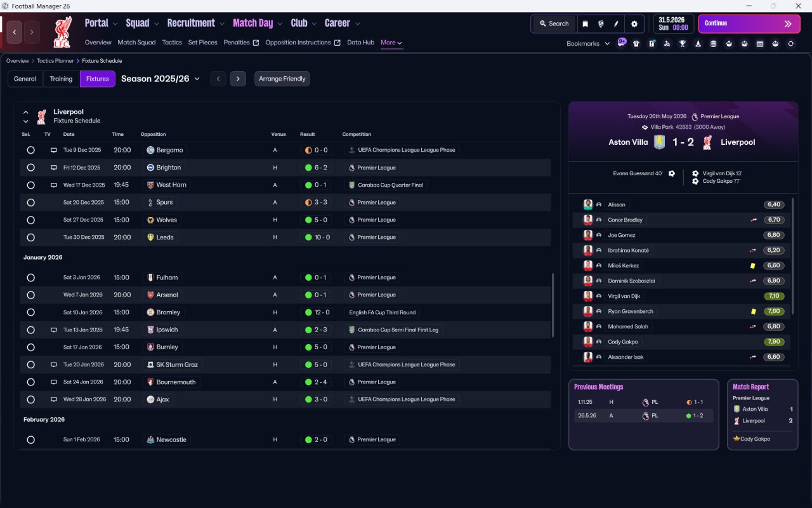
Task: Select the radio button for Newcastle fixture
Action: click(30, 439)
